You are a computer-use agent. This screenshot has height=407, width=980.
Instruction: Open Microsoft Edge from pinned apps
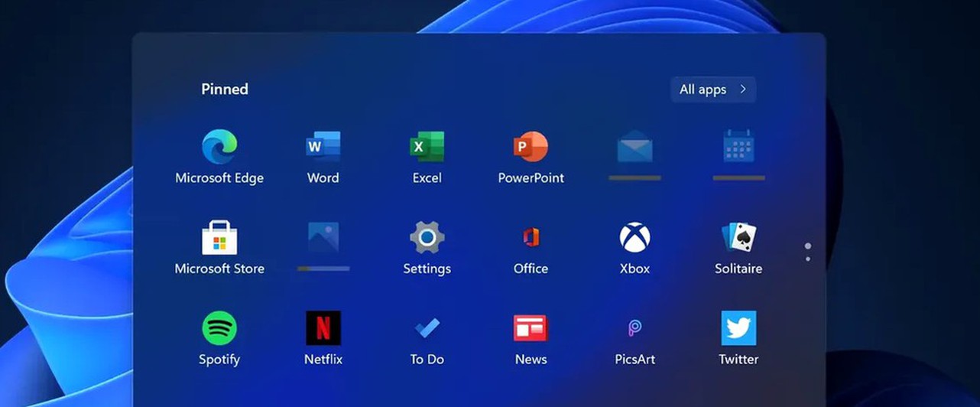219,146
